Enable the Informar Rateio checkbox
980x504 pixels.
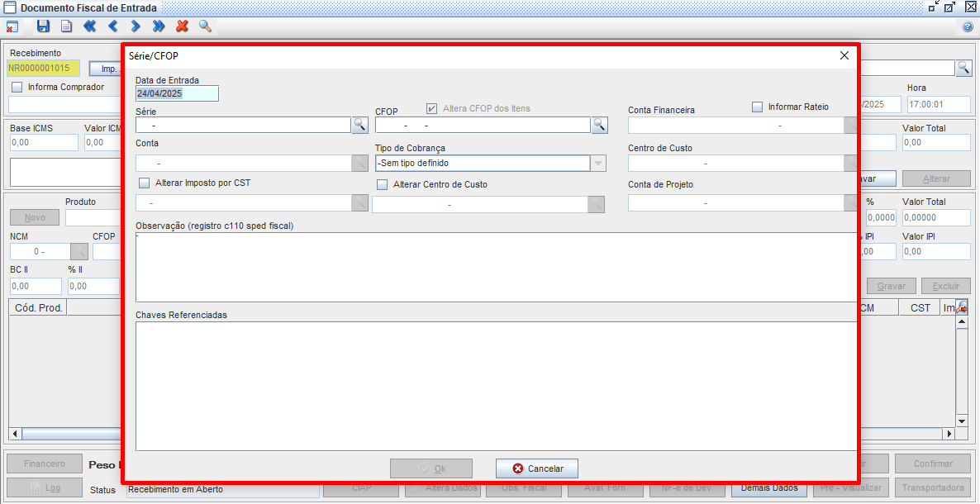coord(757,107)
